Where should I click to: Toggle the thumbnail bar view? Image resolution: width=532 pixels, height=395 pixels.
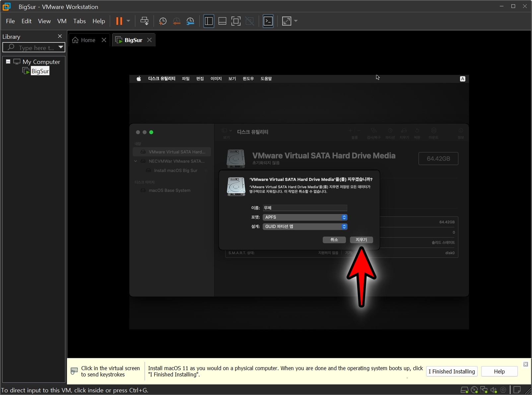pos(222,21)
